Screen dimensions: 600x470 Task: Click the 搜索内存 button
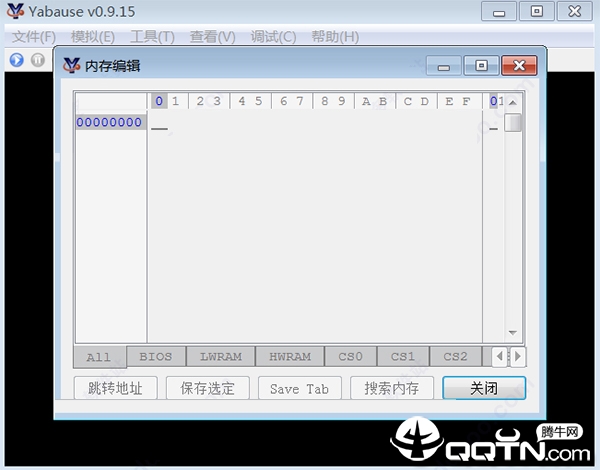(x=392, y=388)
